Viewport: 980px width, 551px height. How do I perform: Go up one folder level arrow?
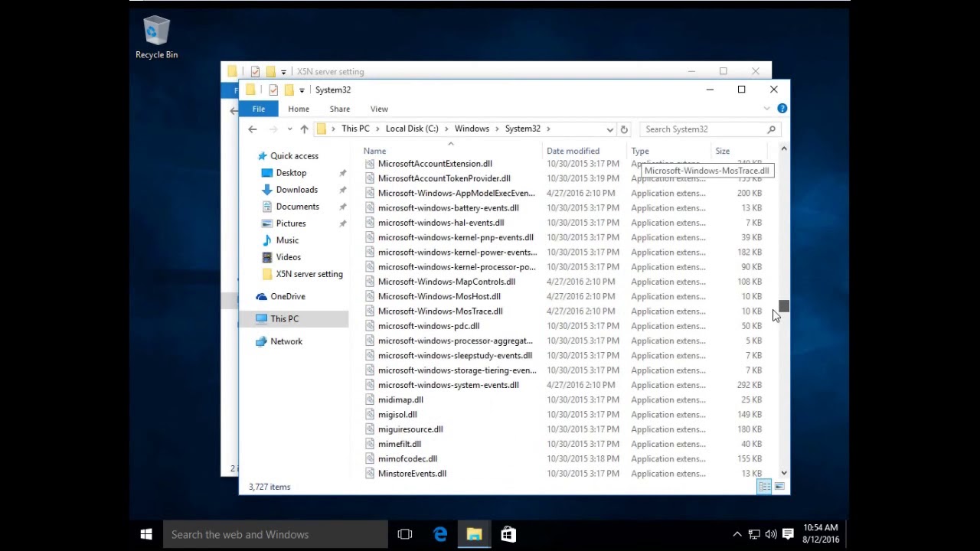[x=304, y=129]
